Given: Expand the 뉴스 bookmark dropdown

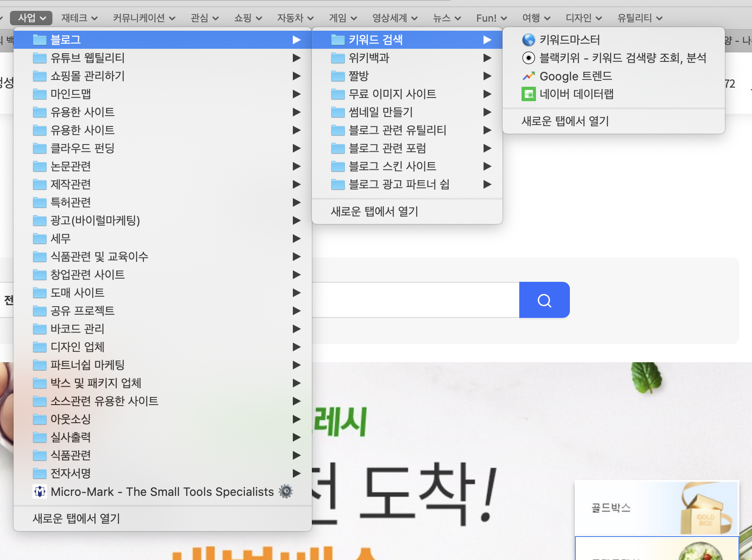Looking at the screenshot, I should (447, 18).
